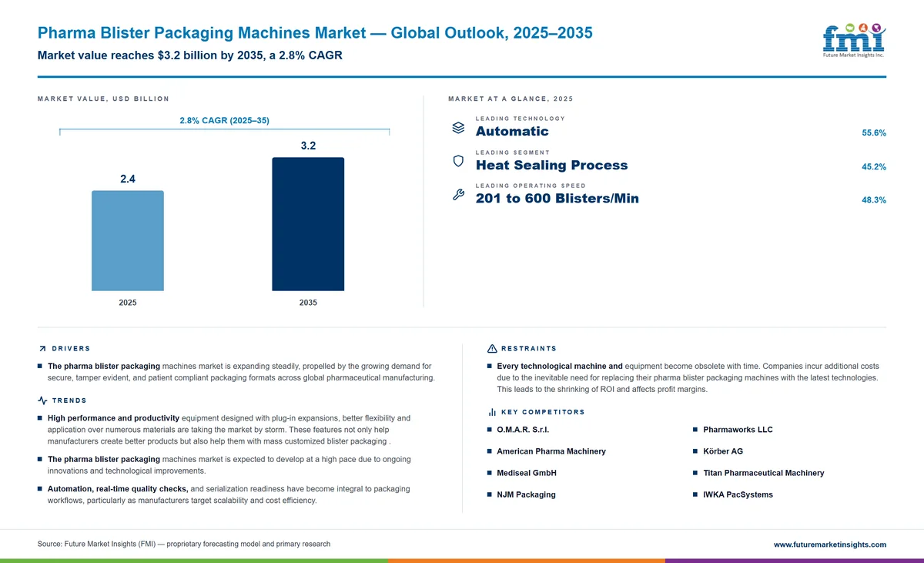Click the 48.3% percentage value

(874, 200)
